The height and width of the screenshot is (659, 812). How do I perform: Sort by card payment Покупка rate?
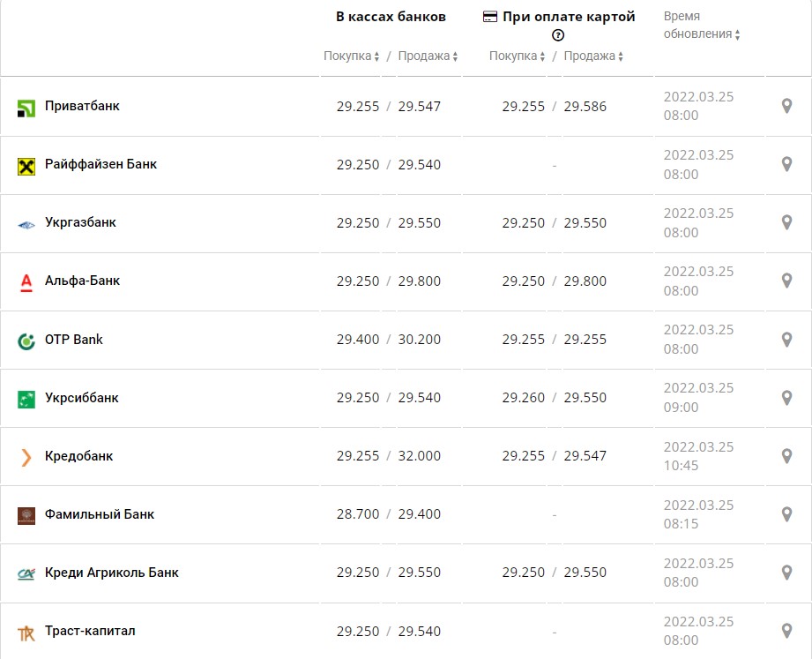click(x=518, y=56)
